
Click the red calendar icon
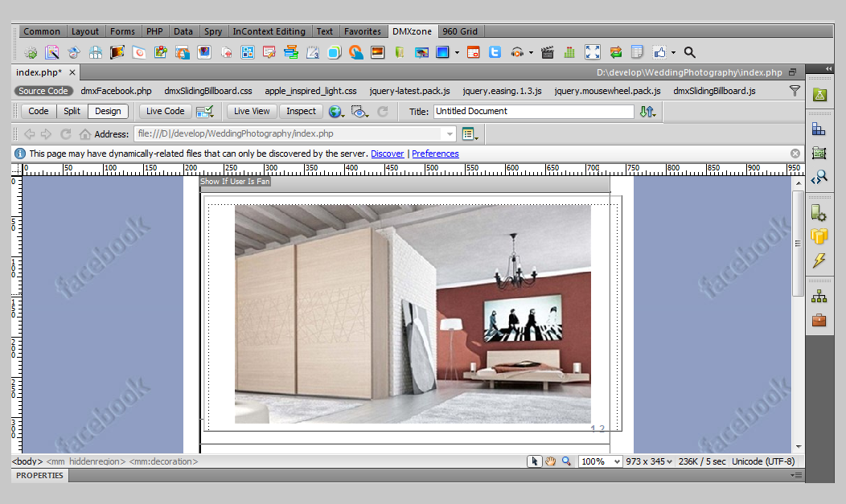tap(473, 52)
